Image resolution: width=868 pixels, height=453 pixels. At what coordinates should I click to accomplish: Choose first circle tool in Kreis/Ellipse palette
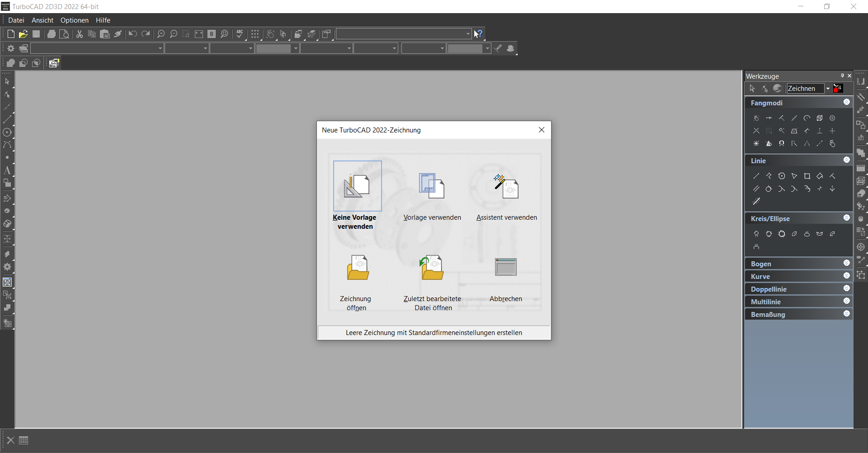pos(756,234)
